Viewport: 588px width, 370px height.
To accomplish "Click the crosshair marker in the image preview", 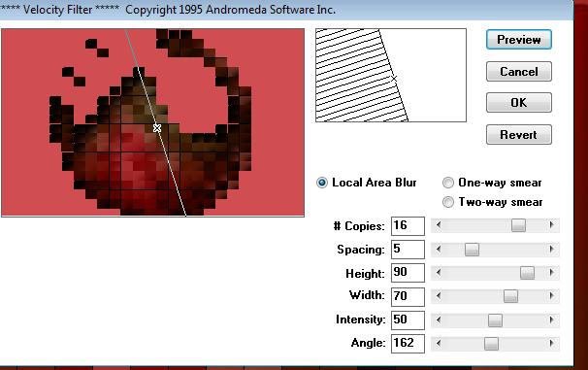I will click(157, 128).
